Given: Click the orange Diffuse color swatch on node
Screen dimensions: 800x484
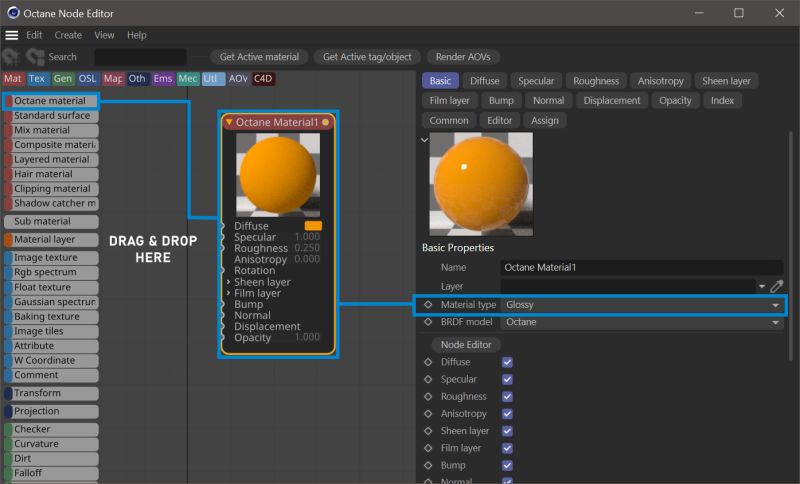Looking at the screenshot, I should pos(313,225).
